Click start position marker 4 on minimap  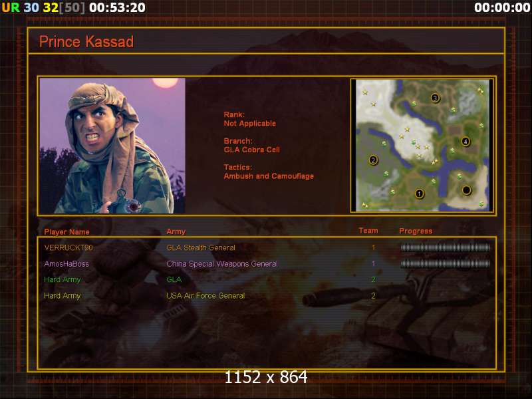click(x=466, y=141)
